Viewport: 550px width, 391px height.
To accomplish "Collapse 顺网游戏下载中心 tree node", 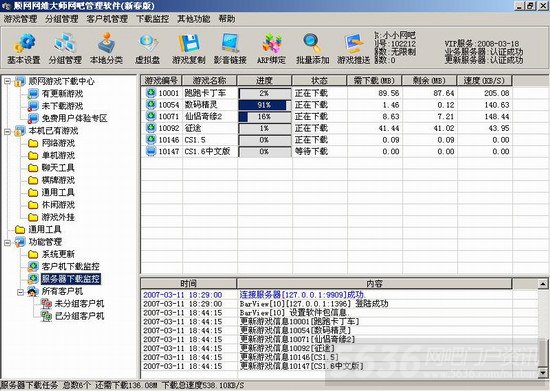I will coord(7,81).
